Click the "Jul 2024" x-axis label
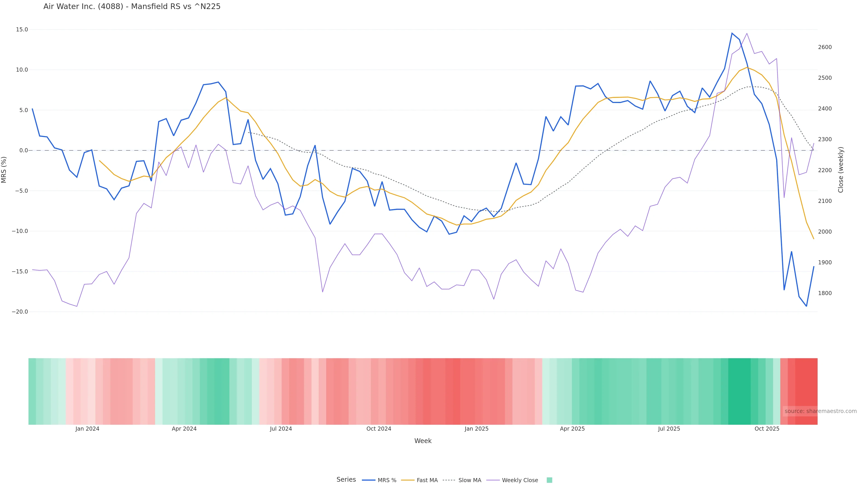 (x=281, y=429)
